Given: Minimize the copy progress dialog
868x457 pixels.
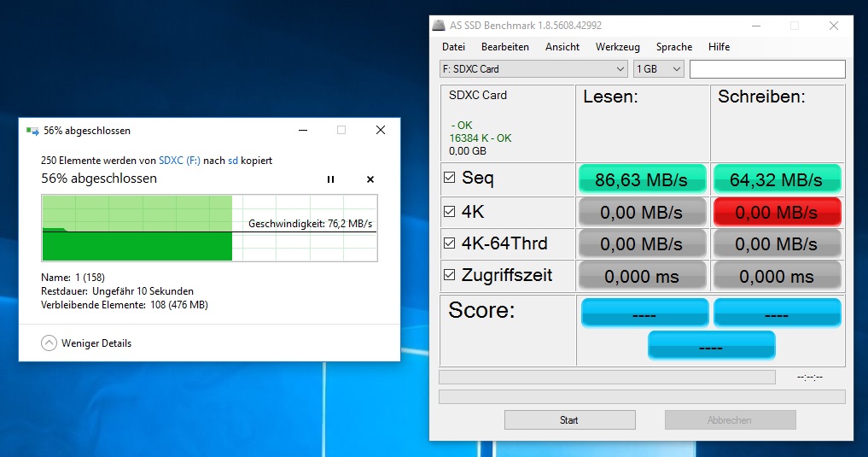Looking at the screenshot, I should point(303,130).
